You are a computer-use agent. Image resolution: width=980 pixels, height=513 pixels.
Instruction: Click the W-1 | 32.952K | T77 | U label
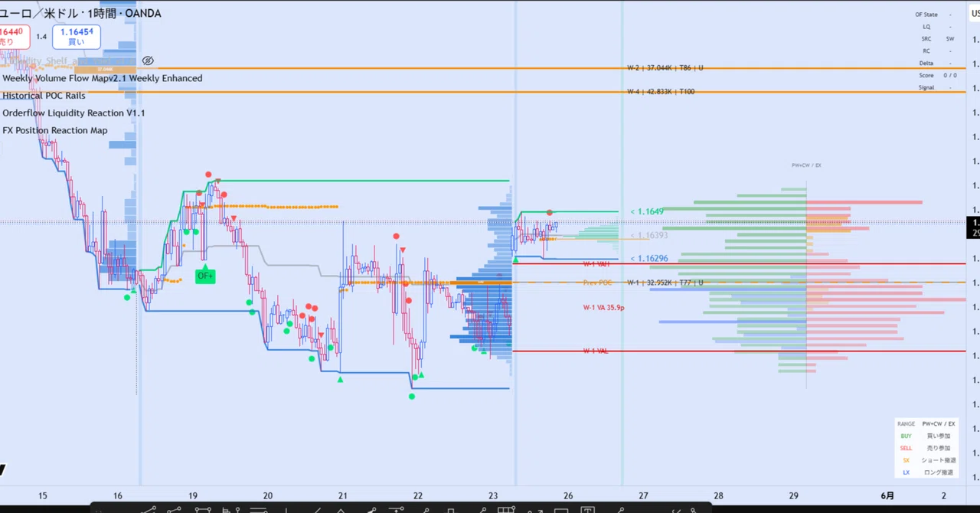(x=665, y=283)
